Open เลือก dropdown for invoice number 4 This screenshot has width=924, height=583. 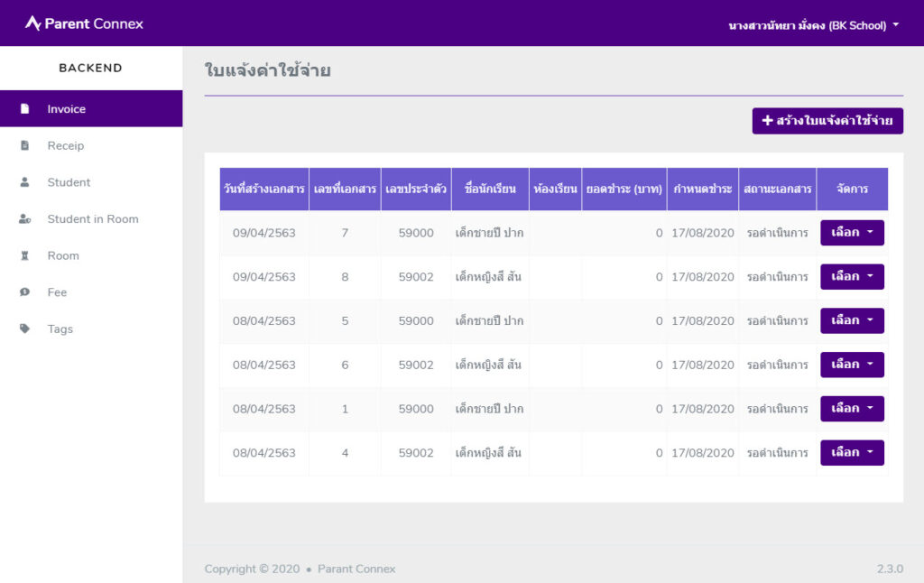pyautogui.click(x=851, y=452)
